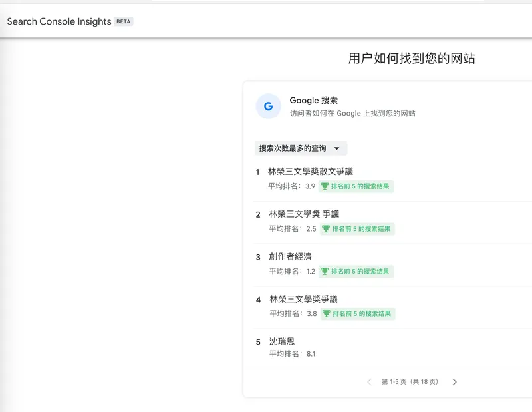The height and width of the screenshot is (412, 532).
Task: Click top-5 badge for 平均排名 1.2
Action: coord(356,271)
